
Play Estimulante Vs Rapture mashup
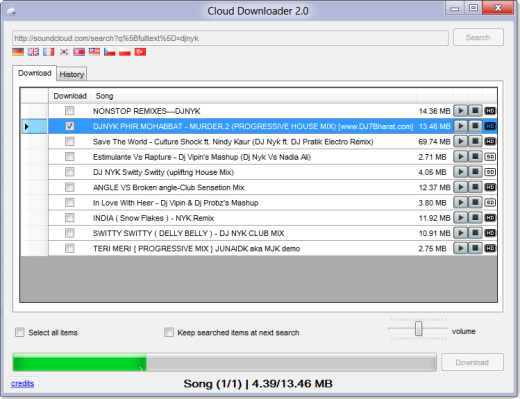point(461,157)
